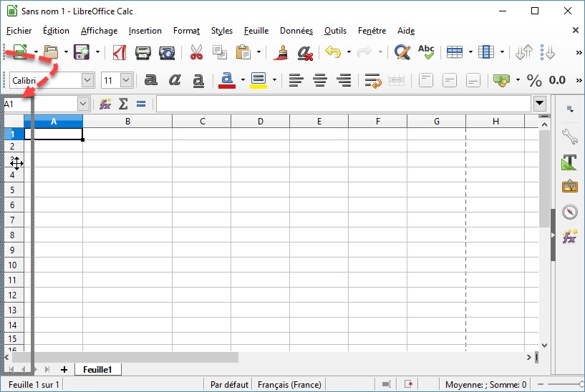The width and height of the screenshot is (585, 392).
Task: Click the Clone Formatting paintbrush
Action: point(282,52)
